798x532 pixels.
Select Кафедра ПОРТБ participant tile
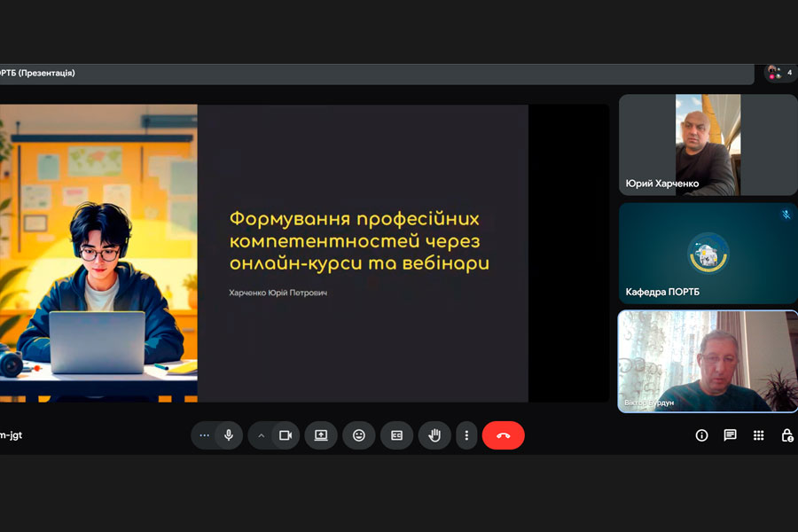(x=708, y=253)
